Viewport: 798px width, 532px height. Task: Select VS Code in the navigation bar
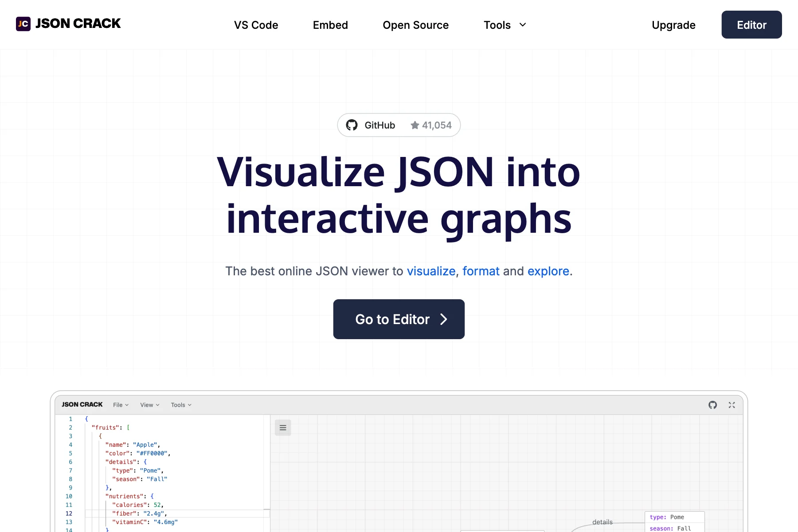[x=256, y=25]
